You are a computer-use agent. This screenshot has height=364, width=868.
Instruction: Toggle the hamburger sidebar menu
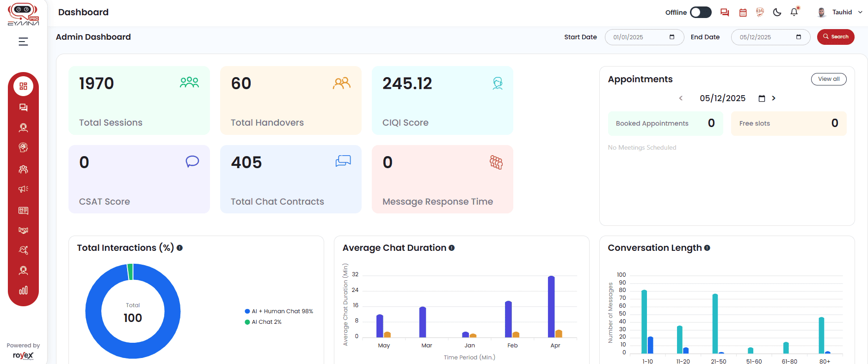[x=23, y=42]
